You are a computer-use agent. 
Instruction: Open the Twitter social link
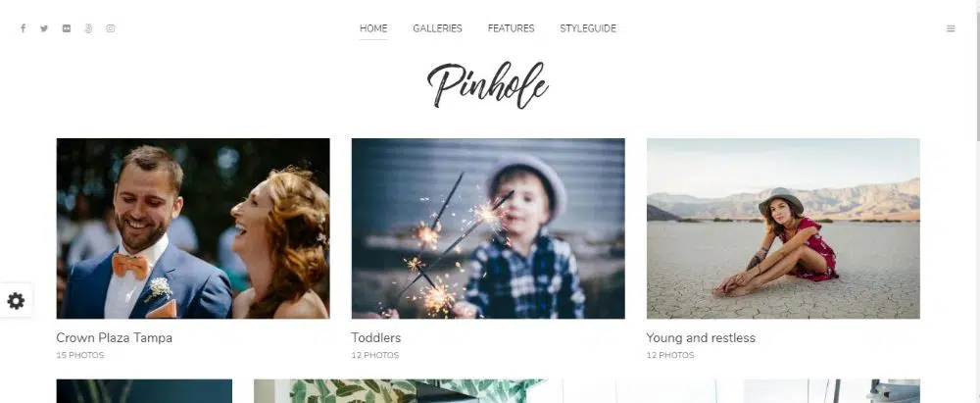tap(44, 28)
